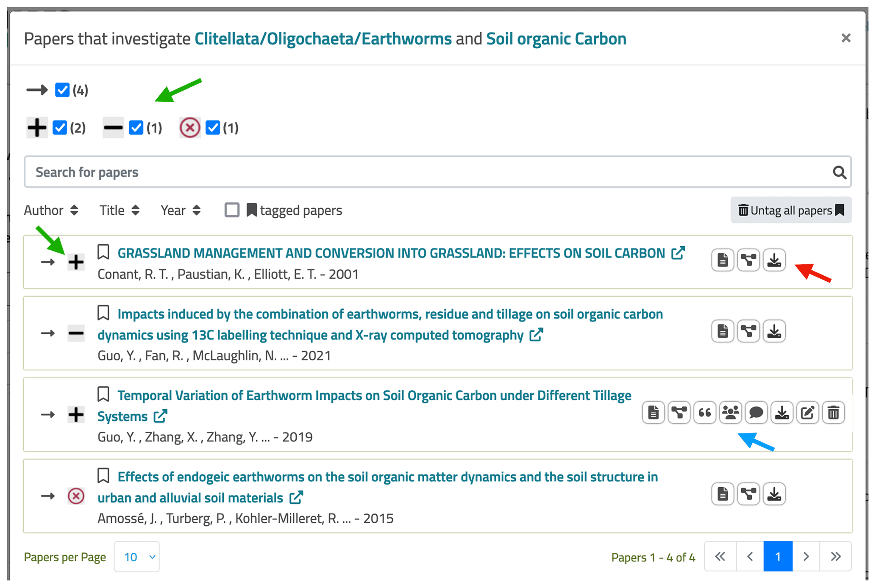The image size is (876, 588).
Task: Open comment bubble icon on Temporal Variation paper
Action: [x=756, y=413]
